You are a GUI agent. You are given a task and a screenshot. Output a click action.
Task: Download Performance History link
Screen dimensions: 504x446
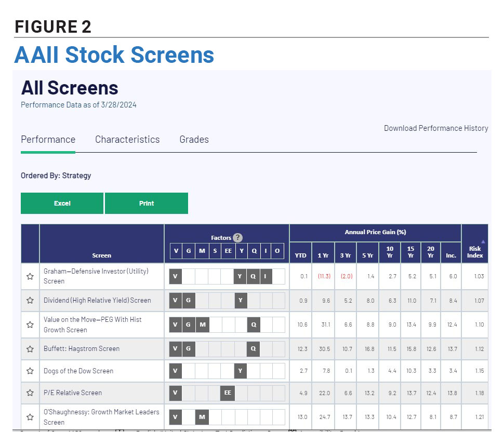[435, 128]
